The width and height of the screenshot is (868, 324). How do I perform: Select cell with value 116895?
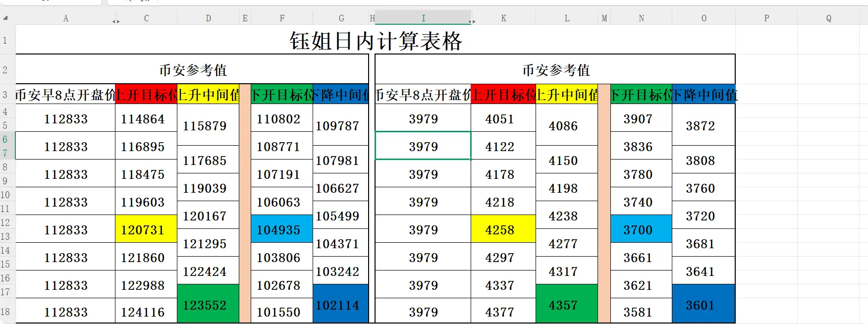(146, 146)
